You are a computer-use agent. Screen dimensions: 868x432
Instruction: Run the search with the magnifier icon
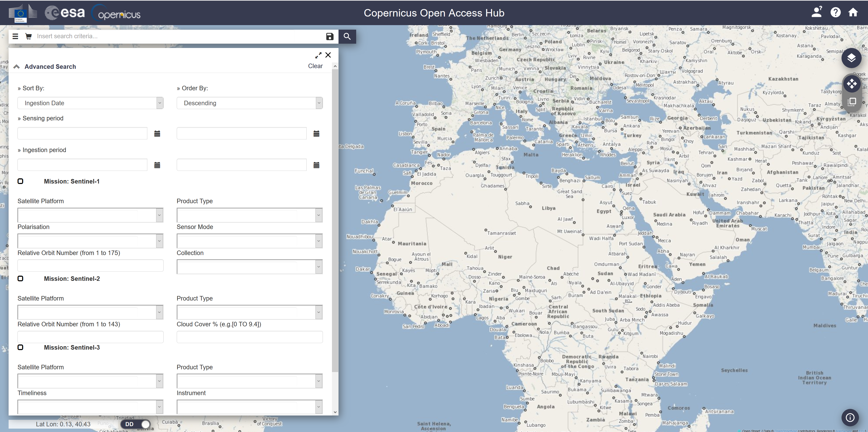[347, 36]
